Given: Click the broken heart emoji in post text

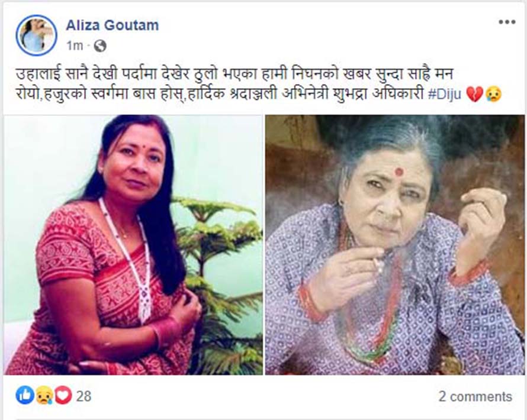Looking at the screenshot, I should [474, 94].
